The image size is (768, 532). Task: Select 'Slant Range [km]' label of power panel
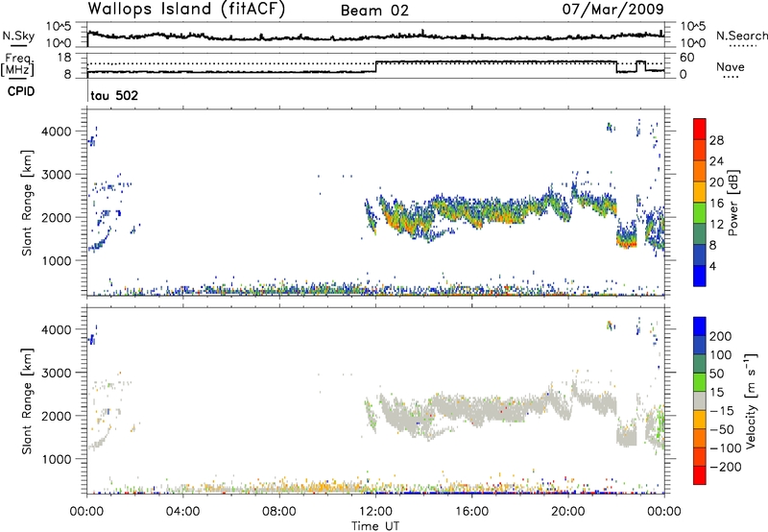coord(27,203)
